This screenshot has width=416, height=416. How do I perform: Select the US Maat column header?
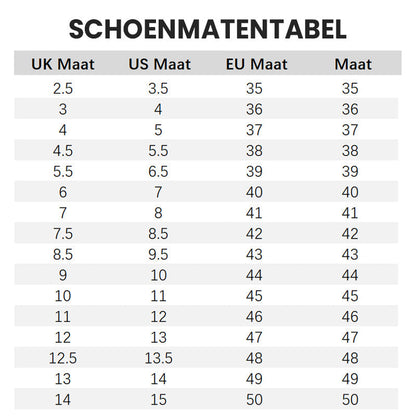(x=160, y=64)
